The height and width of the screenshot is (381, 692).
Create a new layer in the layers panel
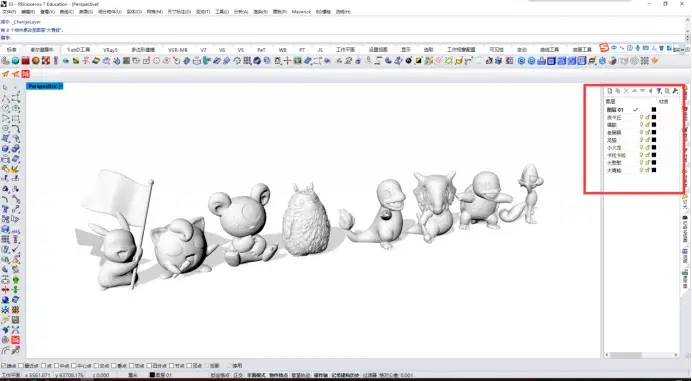pyautogui.click(x=610, y=91)
